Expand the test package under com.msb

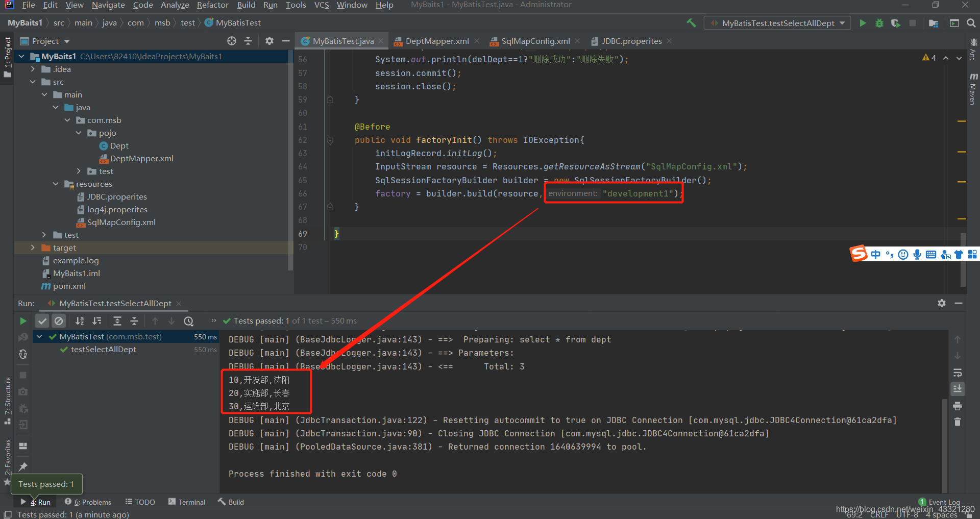tap(79, 171)
